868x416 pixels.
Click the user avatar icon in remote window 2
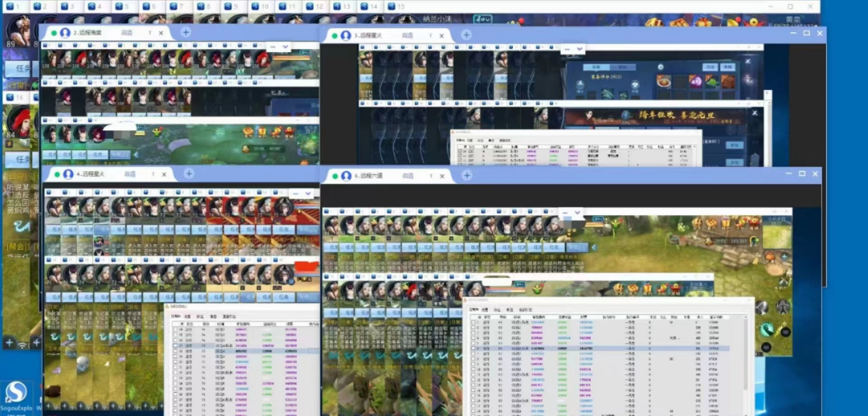(x=65, y=33)
